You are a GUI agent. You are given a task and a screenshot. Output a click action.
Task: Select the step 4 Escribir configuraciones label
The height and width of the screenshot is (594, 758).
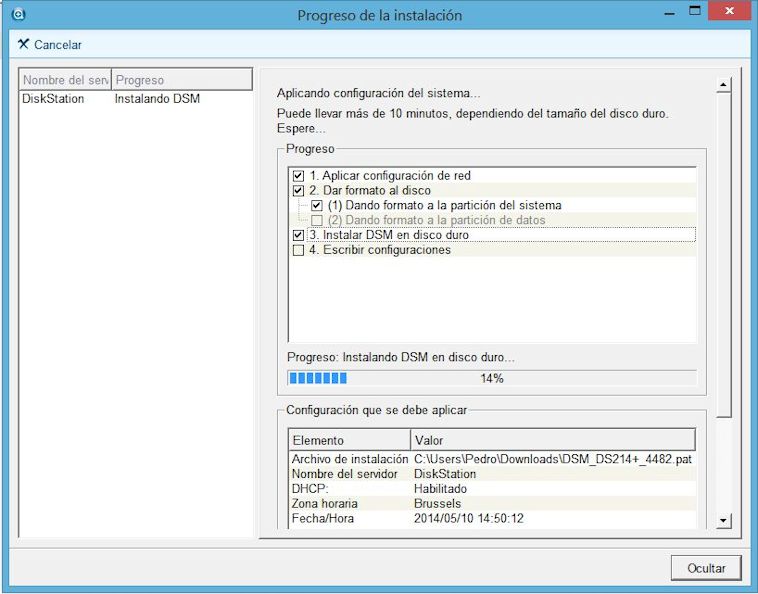click(380, 250)
